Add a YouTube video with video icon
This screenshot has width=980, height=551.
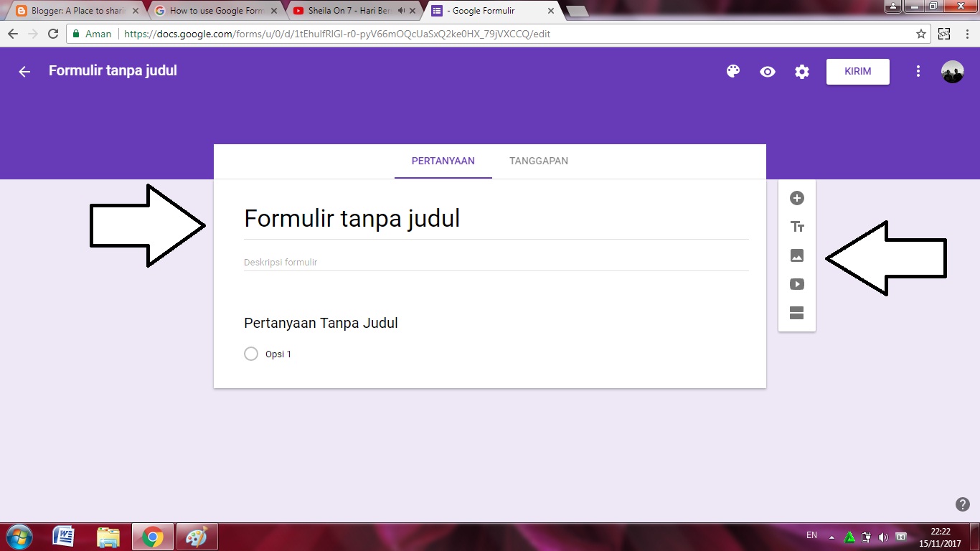coord(796,284)
